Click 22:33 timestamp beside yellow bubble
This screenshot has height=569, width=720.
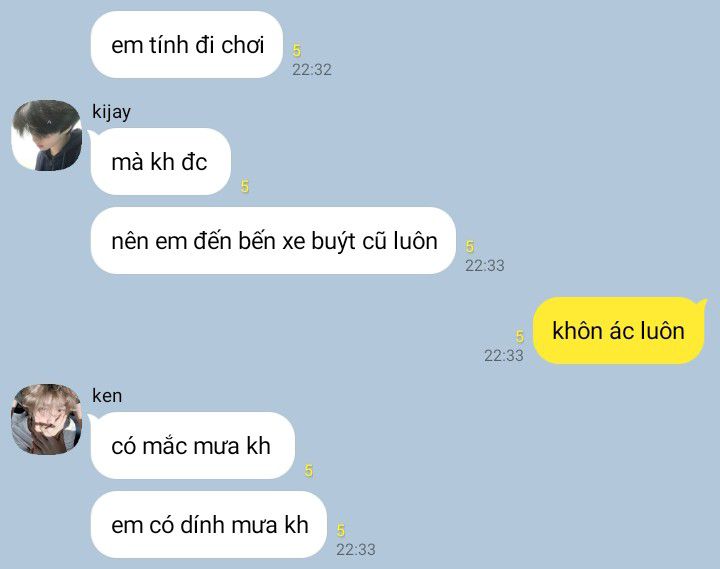pos(504,355)
